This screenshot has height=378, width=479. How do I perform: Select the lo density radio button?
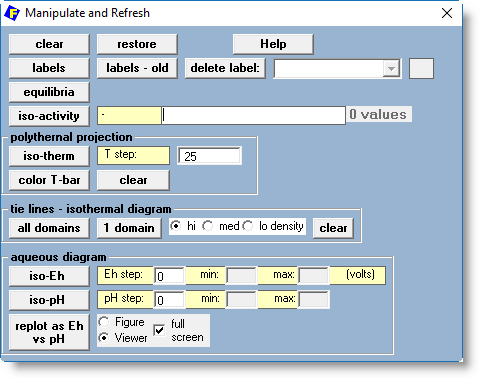pyautogui.click(x=248, y=226)
